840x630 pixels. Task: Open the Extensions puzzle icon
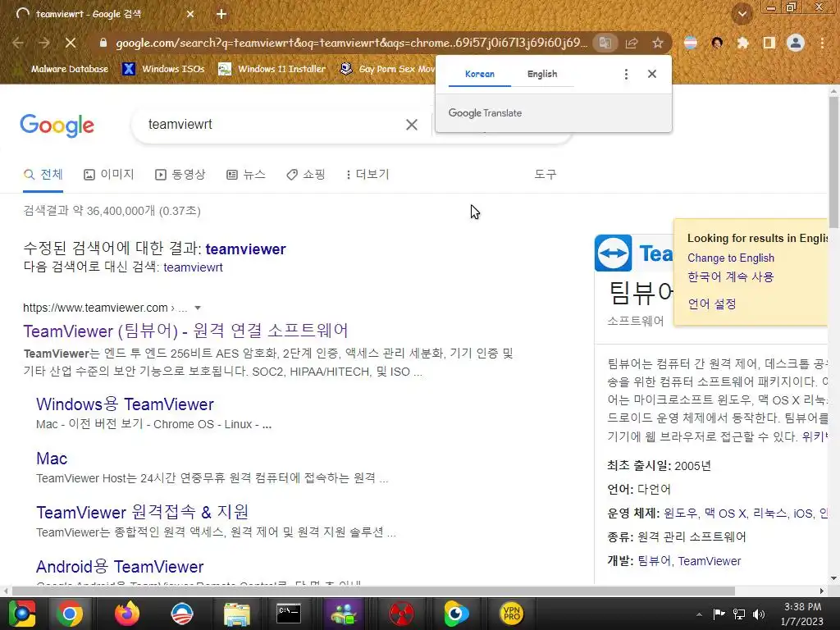[743, 43]
